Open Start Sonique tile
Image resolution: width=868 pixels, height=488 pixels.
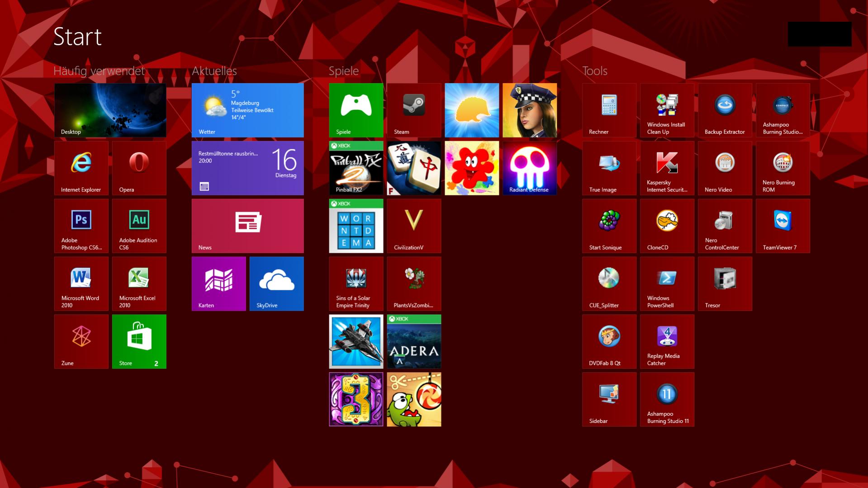(609, 226)
